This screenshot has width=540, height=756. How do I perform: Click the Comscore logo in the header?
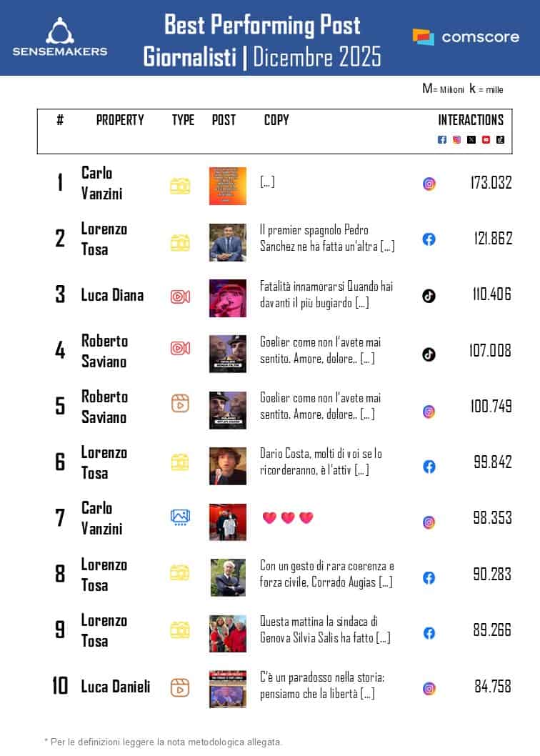466,37
